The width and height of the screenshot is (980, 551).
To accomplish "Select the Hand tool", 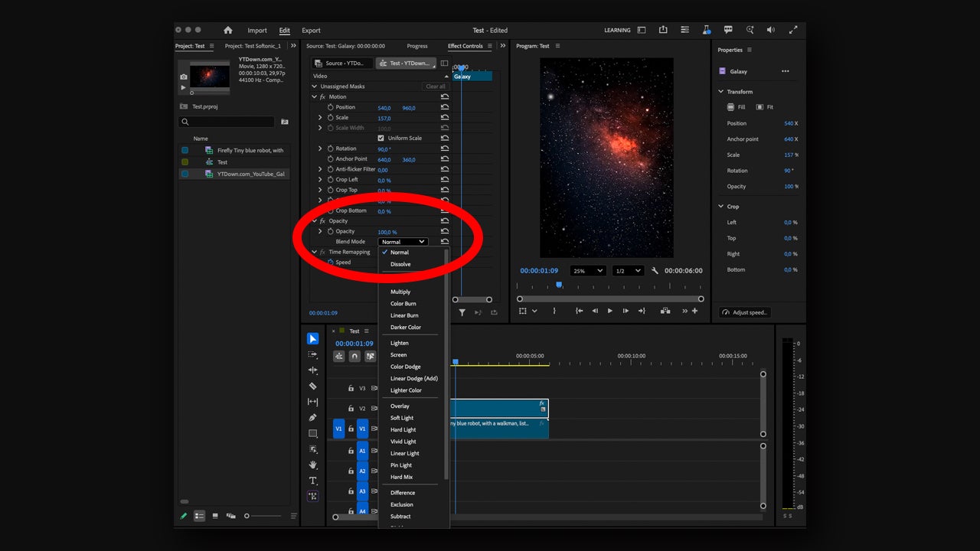I will pos(312,465).
